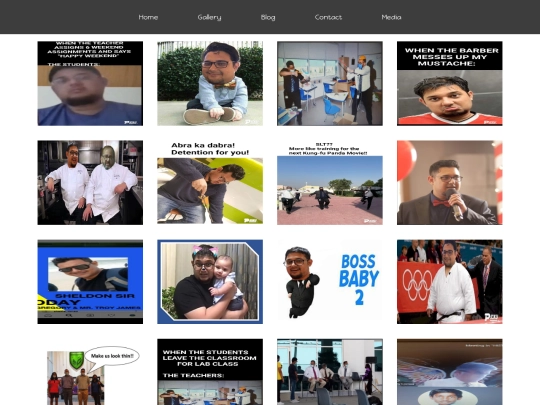Open the people seated outside building photo
Screen dimensions: 540x405
(330, 372)
